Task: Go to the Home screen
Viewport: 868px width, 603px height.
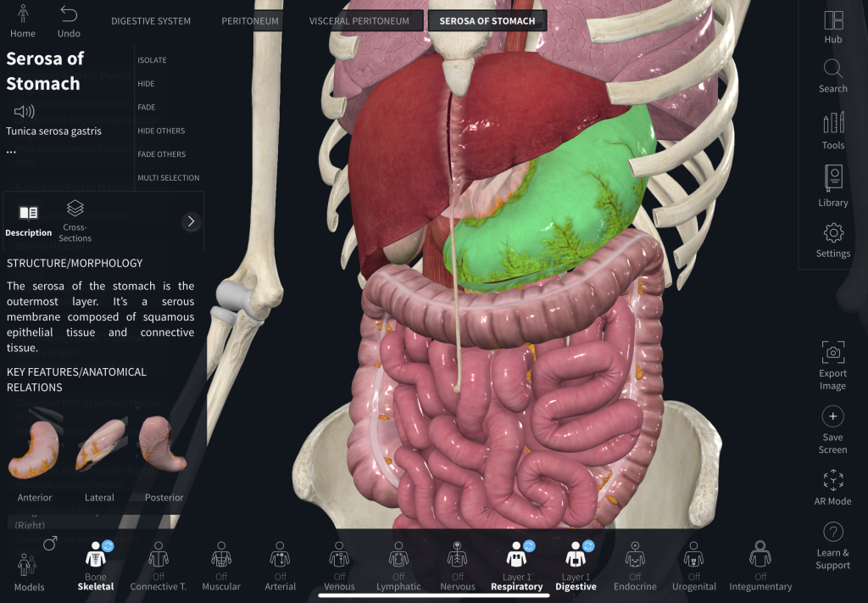Action: 23,21
